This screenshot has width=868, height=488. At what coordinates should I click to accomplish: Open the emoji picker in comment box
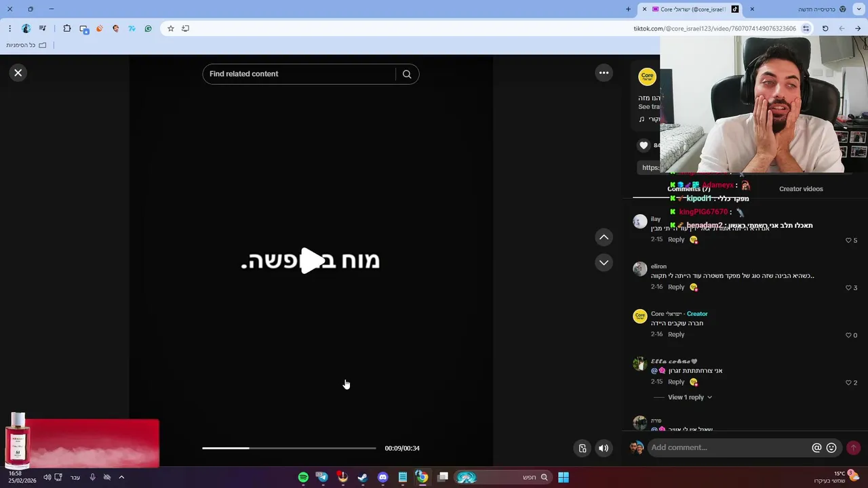coord(831,448)
